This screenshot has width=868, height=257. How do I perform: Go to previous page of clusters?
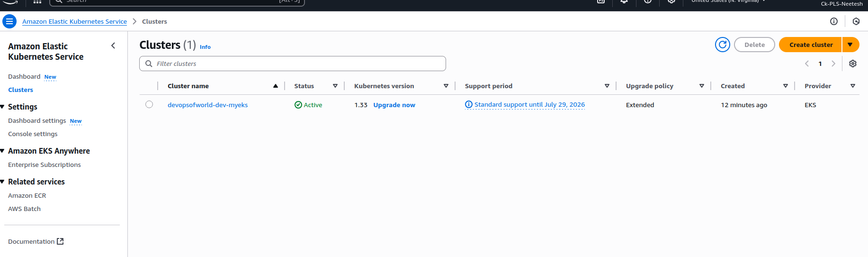click(807, 64)
